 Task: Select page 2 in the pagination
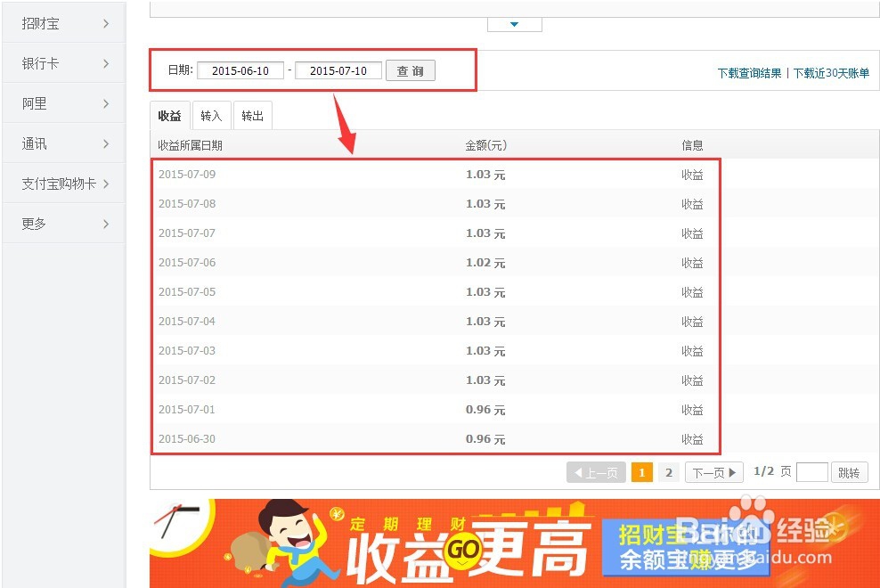[x=669, y=472]
